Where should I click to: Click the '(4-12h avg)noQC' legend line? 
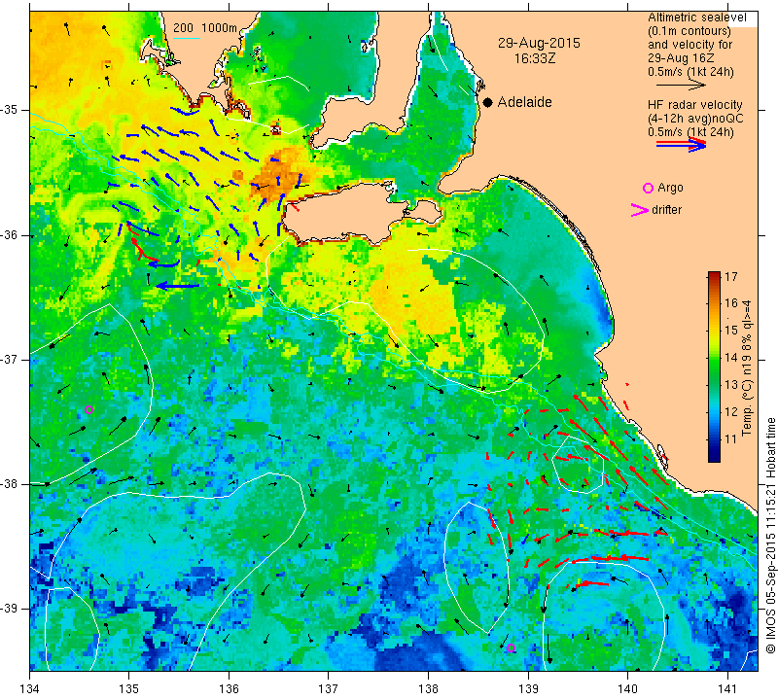[x=695, y=119]
